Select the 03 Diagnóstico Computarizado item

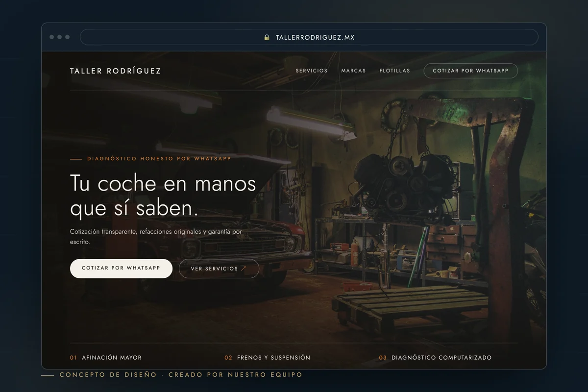(435, 358)
